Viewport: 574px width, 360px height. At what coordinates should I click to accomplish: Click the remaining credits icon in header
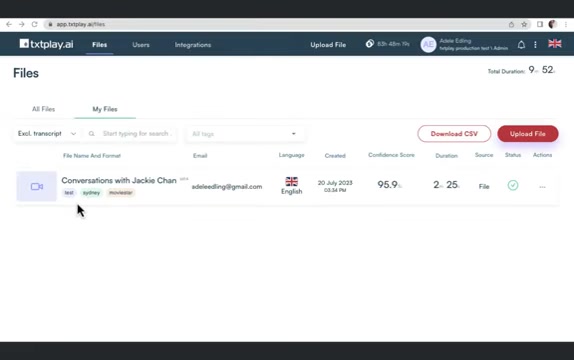[x=370, y=44]
